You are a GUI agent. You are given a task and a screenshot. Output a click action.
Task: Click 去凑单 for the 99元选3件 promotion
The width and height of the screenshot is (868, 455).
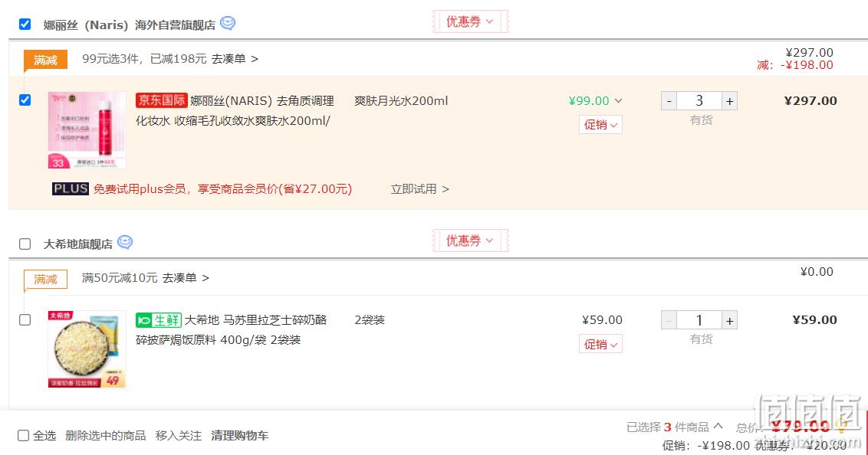[235, 59]
